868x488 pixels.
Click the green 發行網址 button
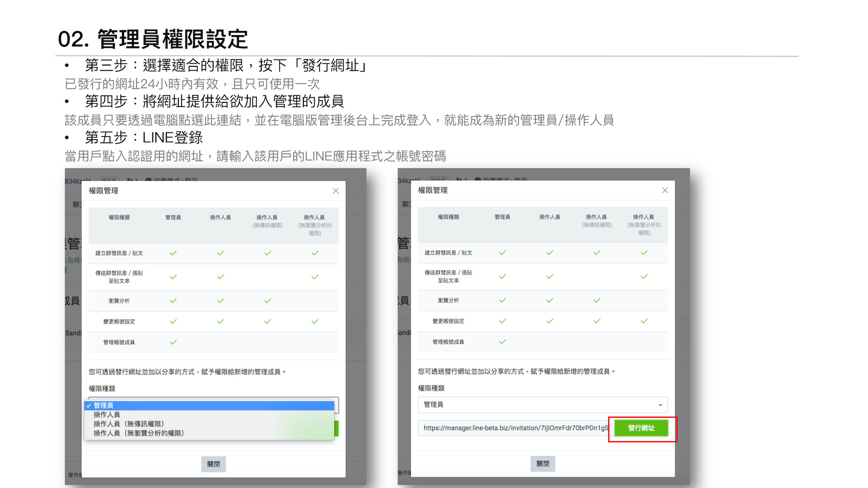(641, 428)
